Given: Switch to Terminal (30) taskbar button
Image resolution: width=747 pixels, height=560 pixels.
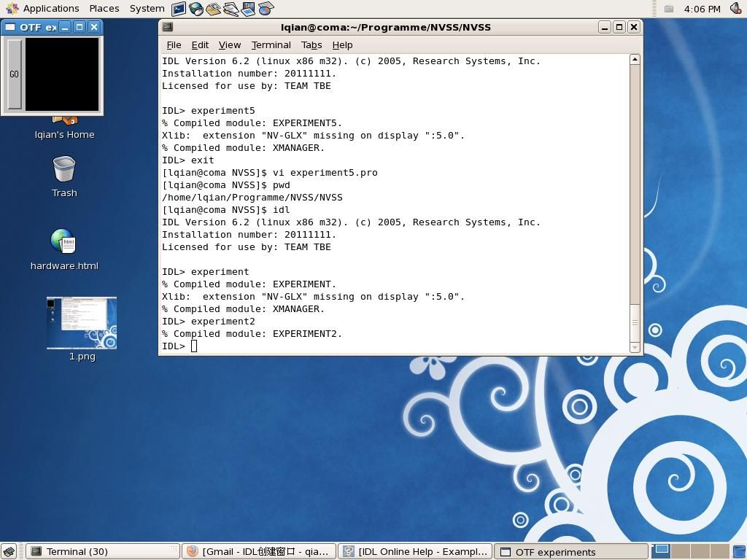Looking at the screenshot, I should (102, 551).
